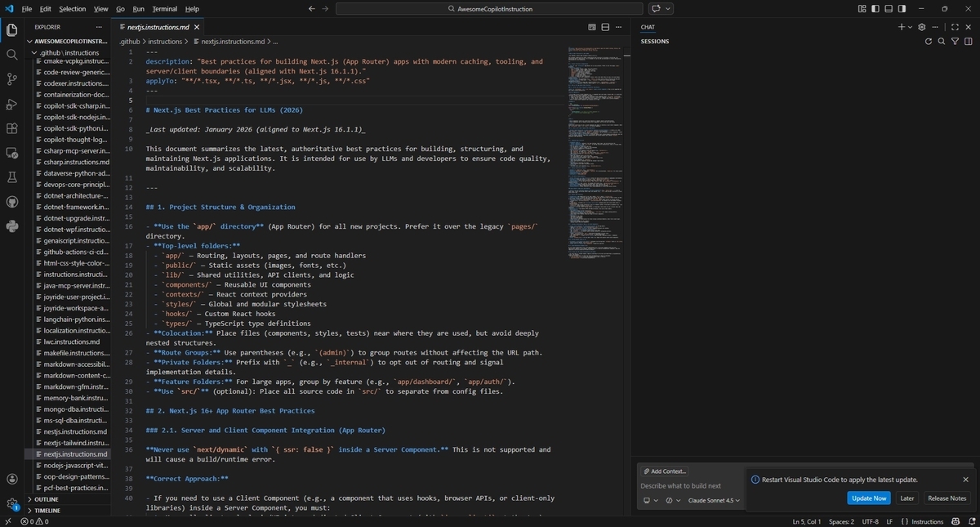Image resolution: width=980 pixels, height=527 pixels.
Task: Click the instructions breadcrumb segment
Action: [x=165, y=41]
